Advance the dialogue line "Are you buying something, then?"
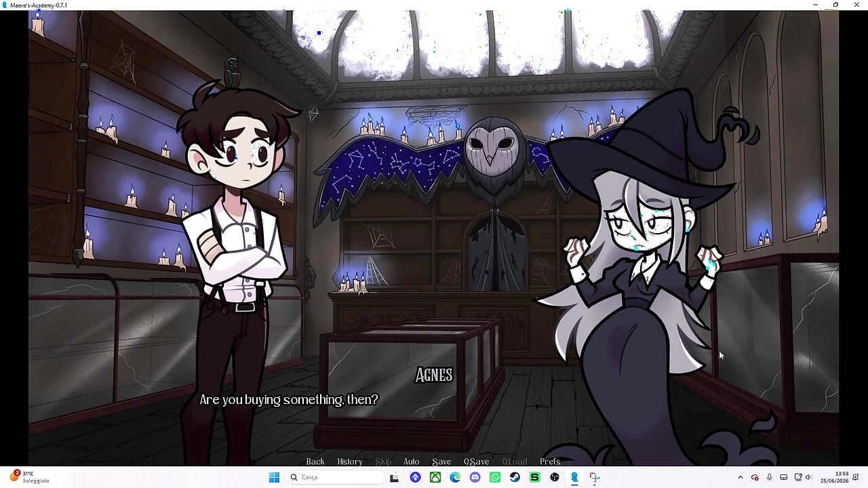Screen dimensions: 868x488 (289, 400)
